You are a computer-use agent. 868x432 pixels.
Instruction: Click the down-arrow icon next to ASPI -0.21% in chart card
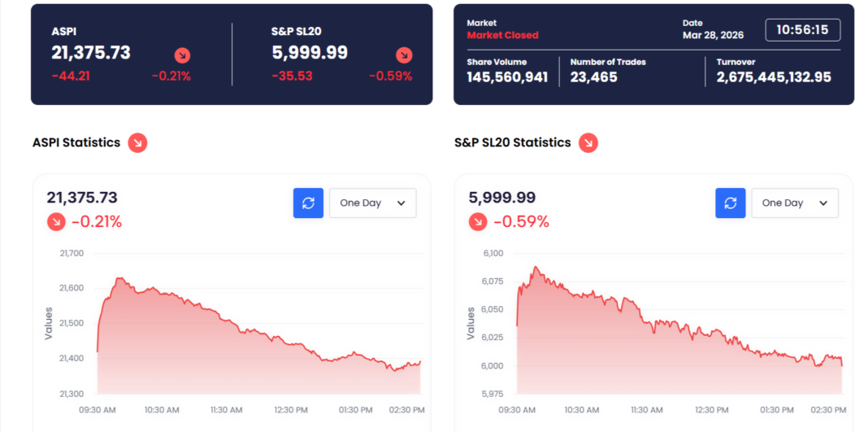point(56,221)
